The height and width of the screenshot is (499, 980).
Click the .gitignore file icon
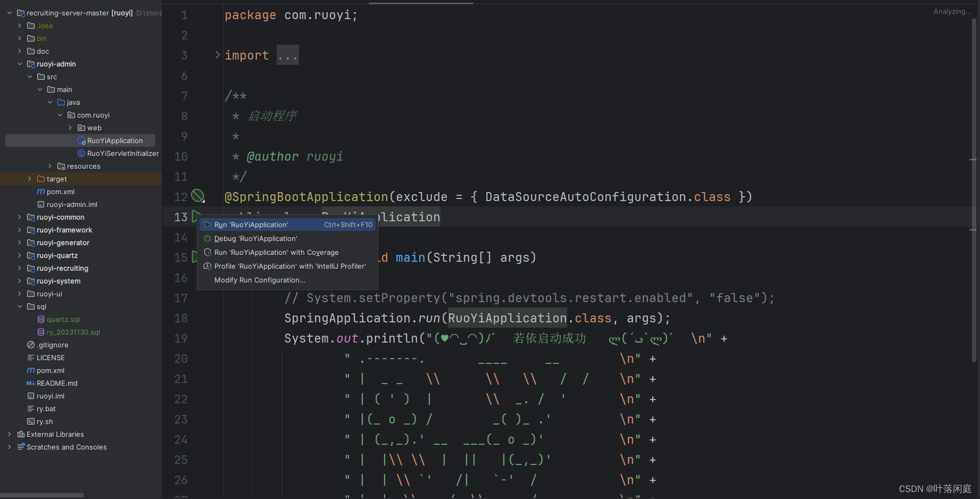click(31, 345)
